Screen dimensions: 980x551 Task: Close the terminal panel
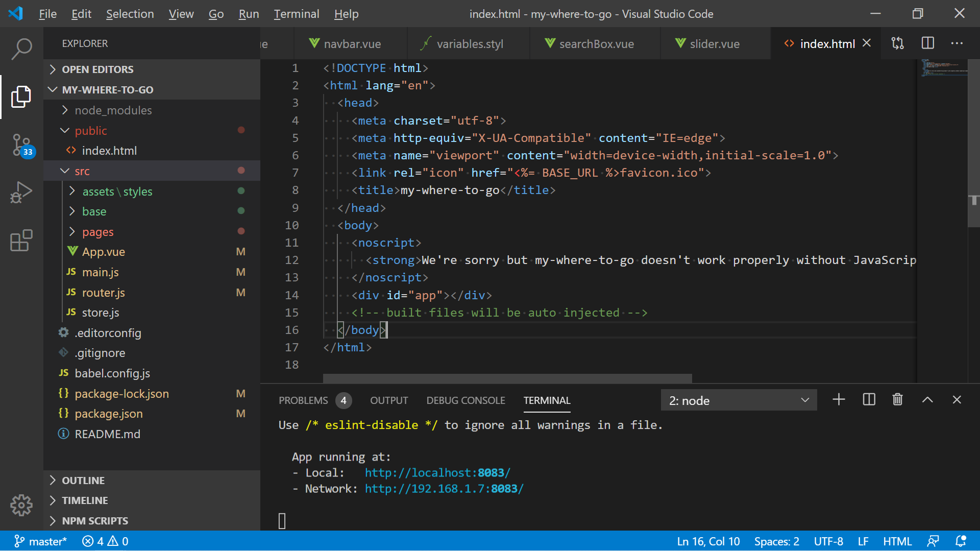click(x=957, y=400)
